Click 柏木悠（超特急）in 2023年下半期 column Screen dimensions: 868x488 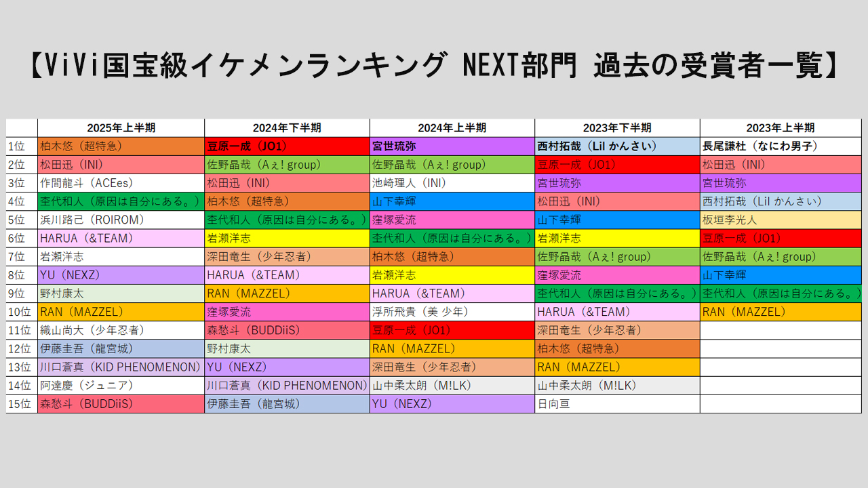point(617,348)
